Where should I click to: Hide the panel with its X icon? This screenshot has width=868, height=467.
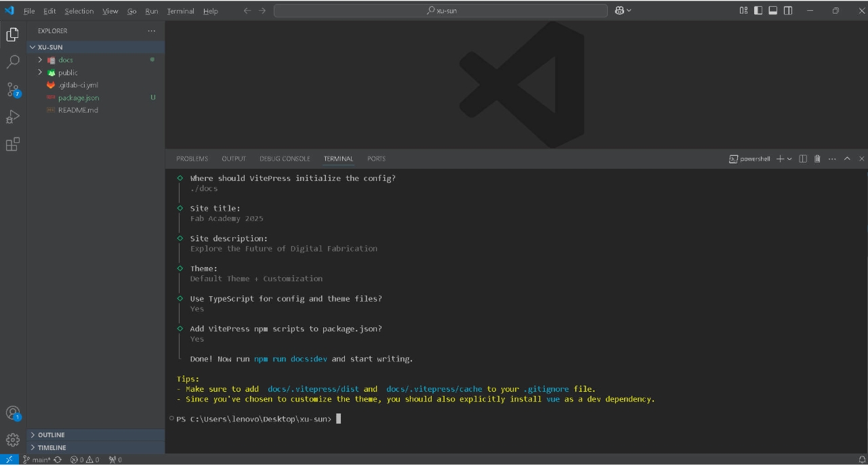coord(861,159)
